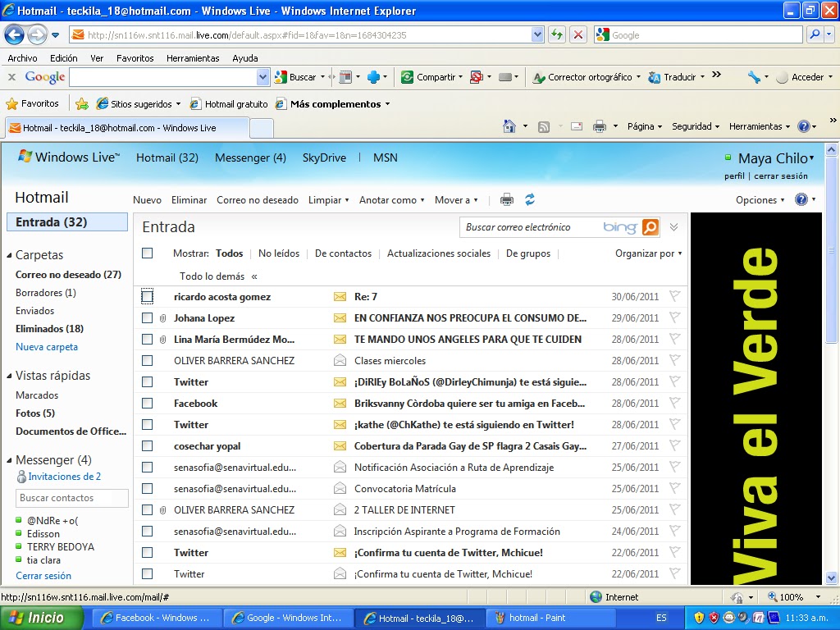Open the Mover a dropdown
Screen dimensions: 840x630
tap(456, 200)
